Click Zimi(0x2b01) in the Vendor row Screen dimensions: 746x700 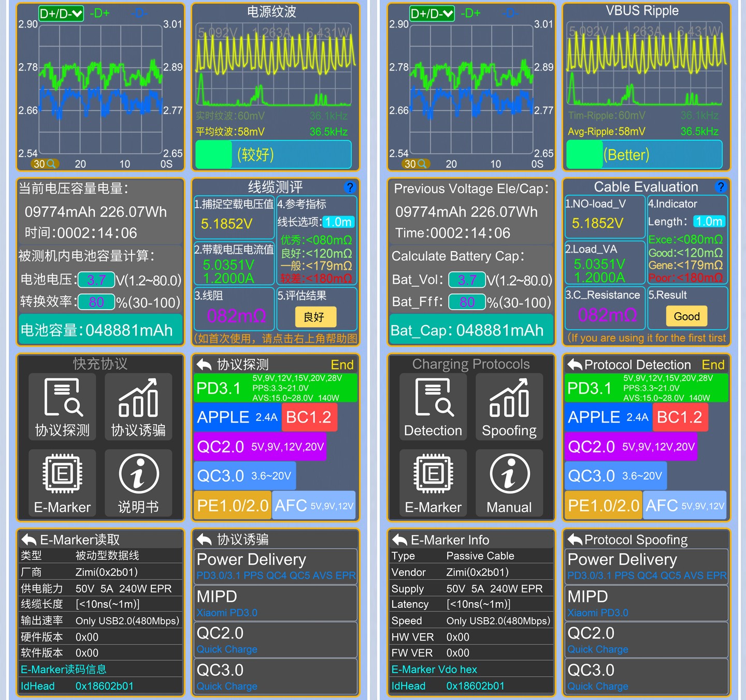coord(478,572)
